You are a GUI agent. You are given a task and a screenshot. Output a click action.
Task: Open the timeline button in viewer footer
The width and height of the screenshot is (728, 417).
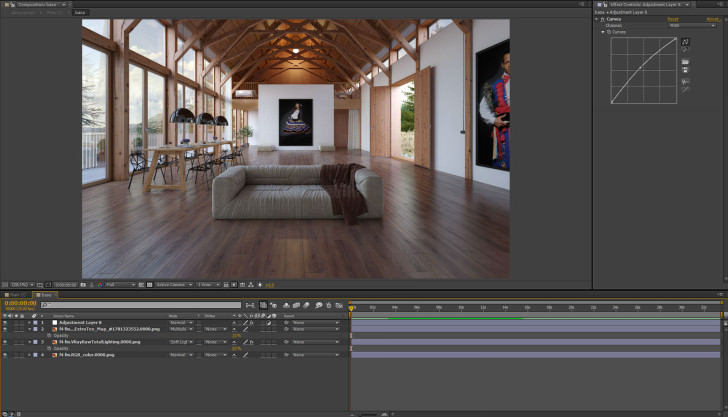[x=242, y=285]
